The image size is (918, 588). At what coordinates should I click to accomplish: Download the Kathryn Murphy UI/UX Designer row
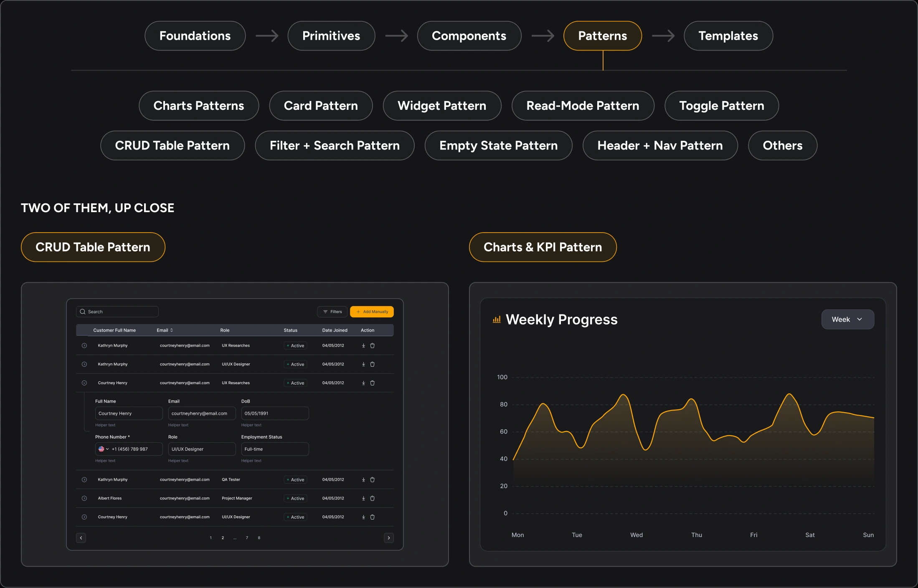pos(363,365)
